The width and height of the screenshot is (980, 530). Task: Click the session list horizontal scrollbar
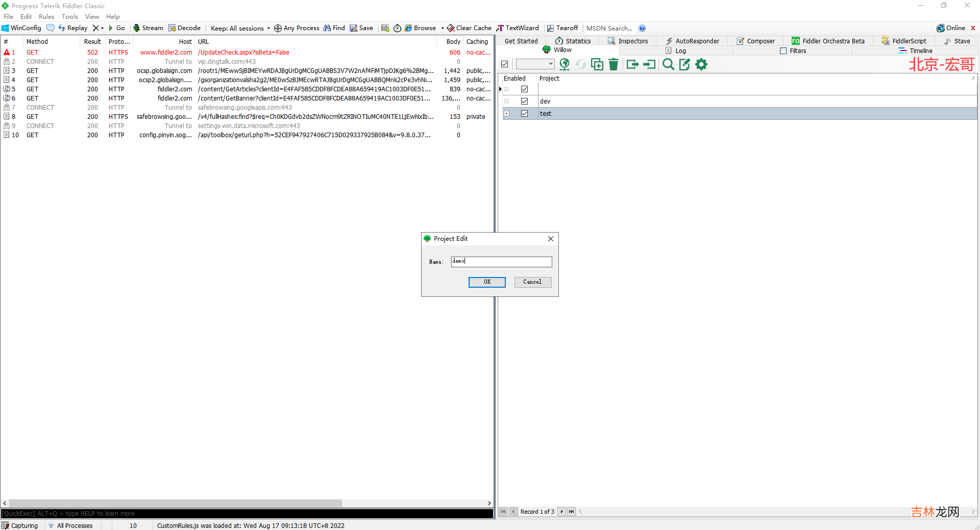[176, 503]
